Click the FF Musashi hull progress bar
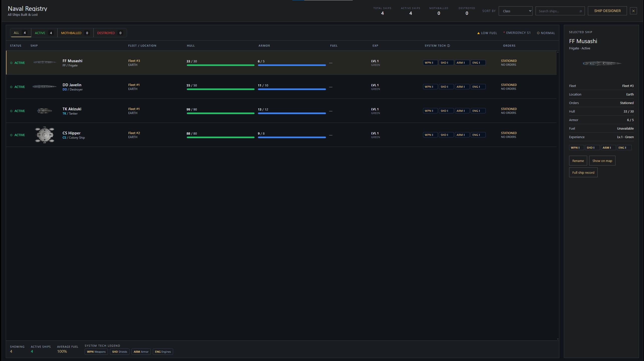The width and height of the screenshot is (644, 361). (x=220, y=65)
